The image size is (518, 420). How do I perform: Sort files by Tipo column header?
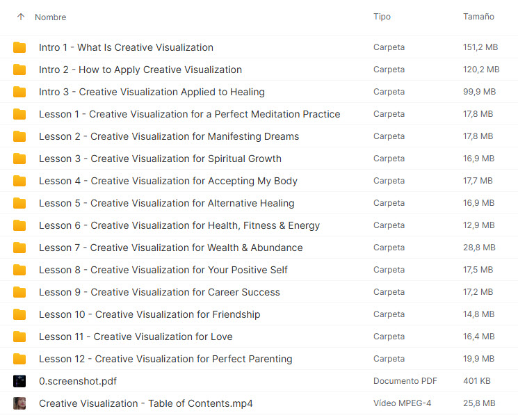click(x=382, y=17)
